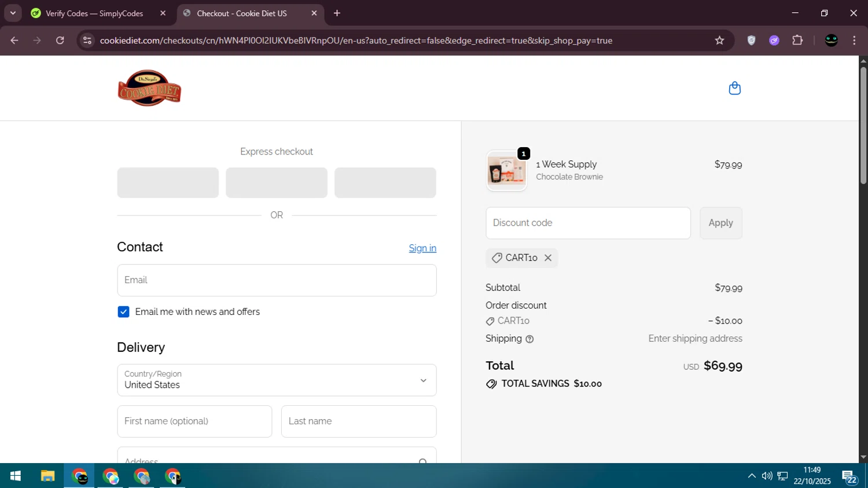The width and height of the screenshot is (868, 488).
Task: Click the Cookie Diet logo
Action: (149, 88)
